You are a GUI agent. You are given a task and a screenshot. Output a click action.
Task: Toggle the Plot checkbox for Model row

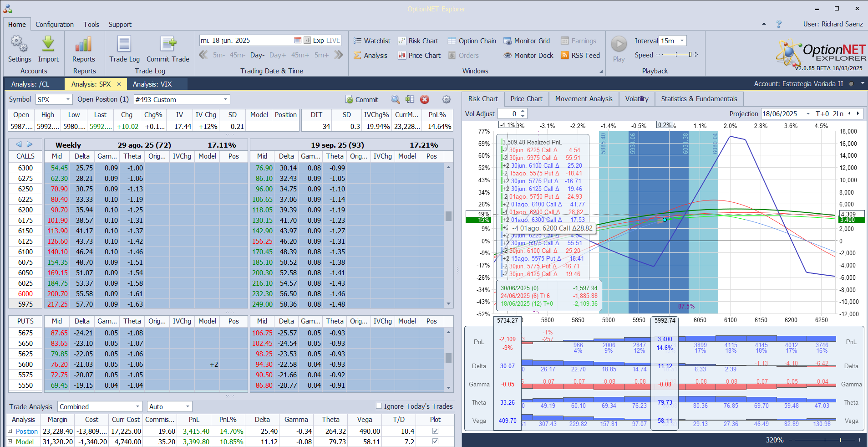(435, 442)
